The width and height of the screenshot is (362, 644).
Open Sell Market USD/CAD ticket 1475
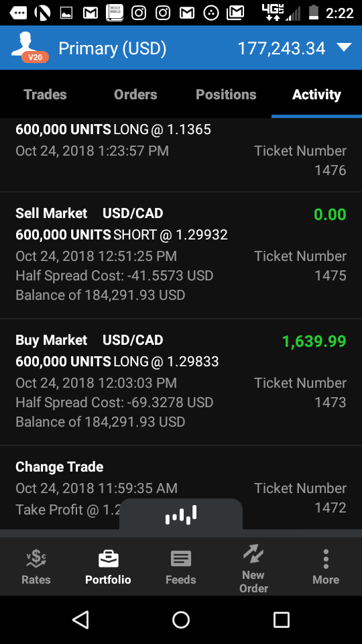click(181, 255)
